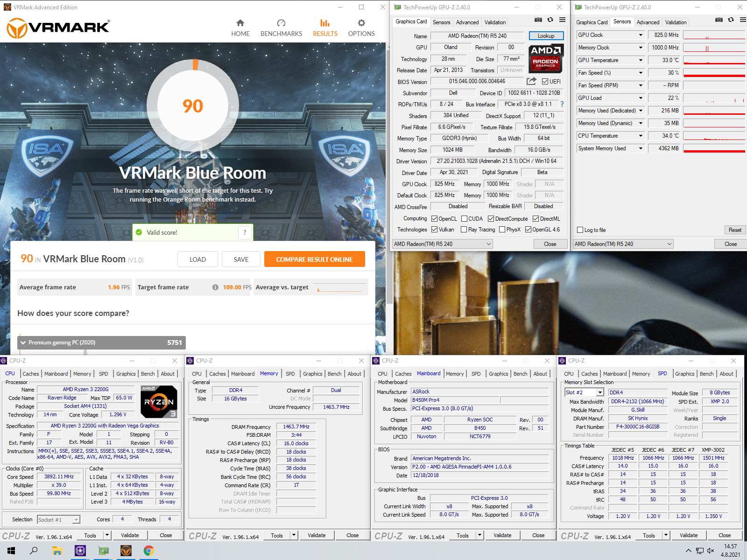The image size is (747, 560).
Task: Open Caches tab in first CPU-Z window
Action: pyautogui.click(x=31, y=374)
